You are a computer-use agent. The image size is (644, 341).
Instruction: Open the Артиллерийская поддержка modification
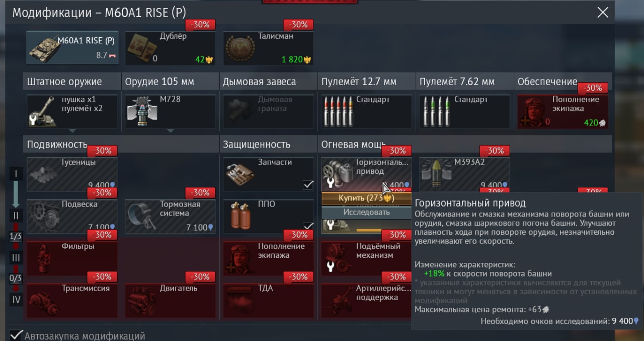(x=366, y=300)
